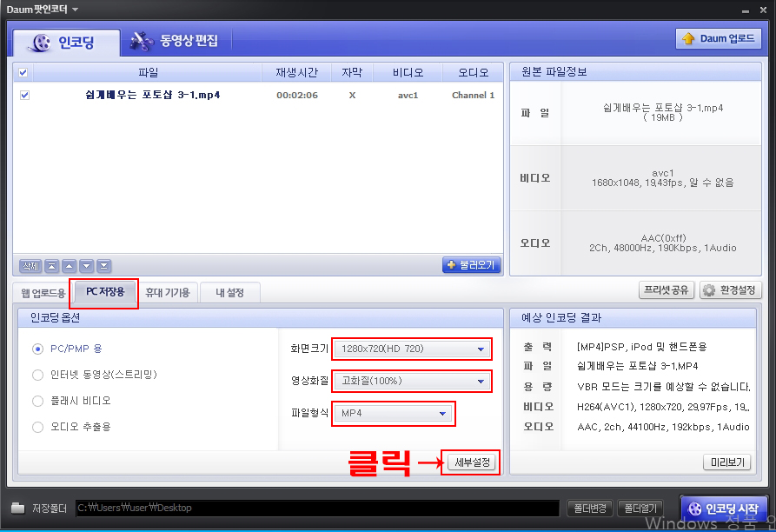Screen dimensions: 776x532
Task: Click the save folder path field
Action: click(317, 509)
